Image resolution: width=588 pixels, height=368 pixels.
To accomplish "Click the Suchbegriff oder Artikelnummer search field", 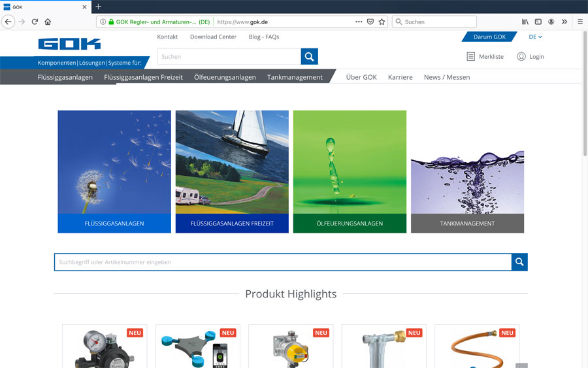I will [283, 262].
